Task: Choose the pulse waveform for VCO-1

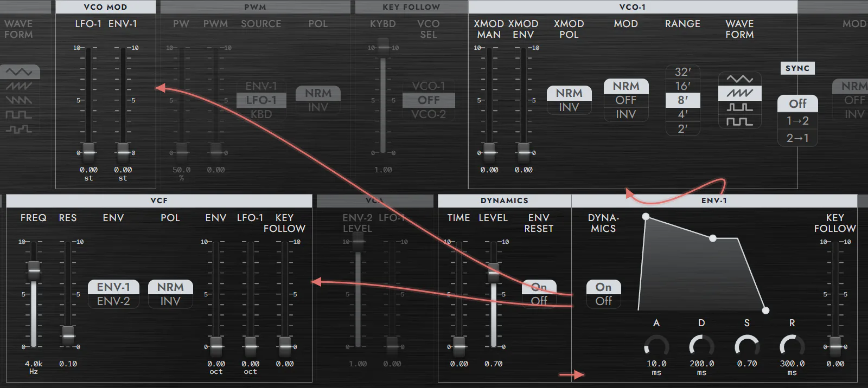Action: 739,107
